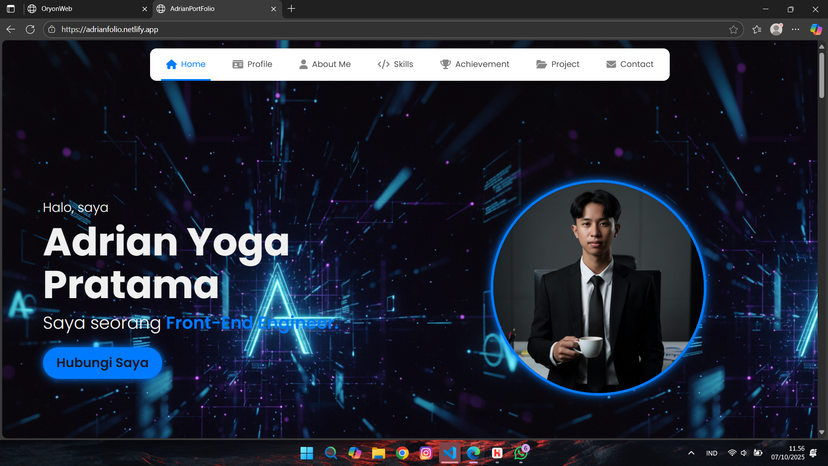
Task: Open the Favorites list icon
Action: click(x=757, y=30)
